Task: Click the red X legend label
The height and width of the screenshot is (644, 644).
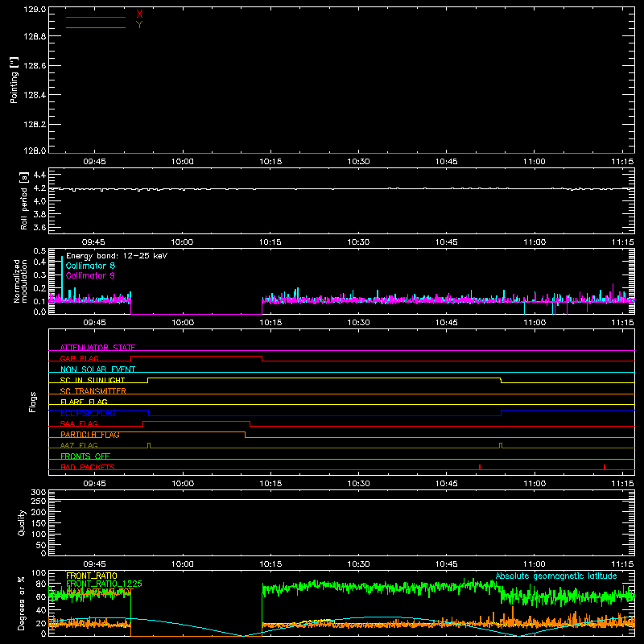Action: point(139,14)
